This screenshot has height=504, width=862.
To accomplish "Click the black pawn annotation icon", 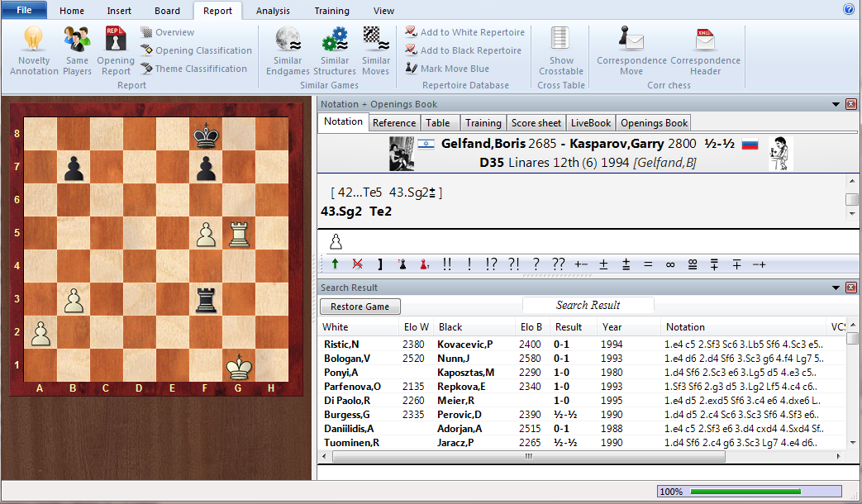I will click(402, 264).
